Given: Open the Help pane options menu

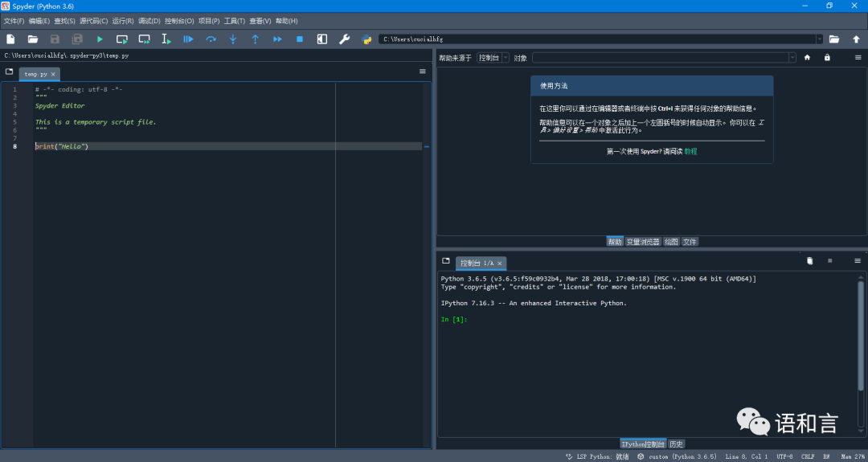Looking at the screenshot, I should [x=858, y=58].
